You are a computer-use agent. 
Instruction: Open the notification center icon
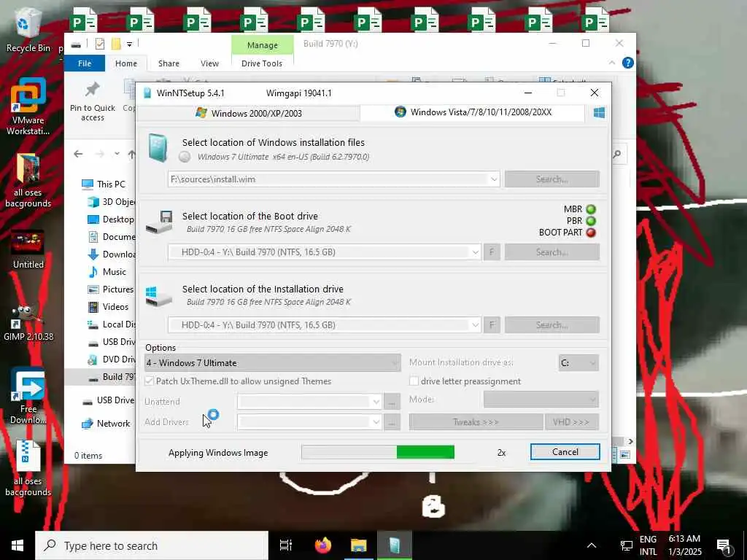(x=724, y=545)
